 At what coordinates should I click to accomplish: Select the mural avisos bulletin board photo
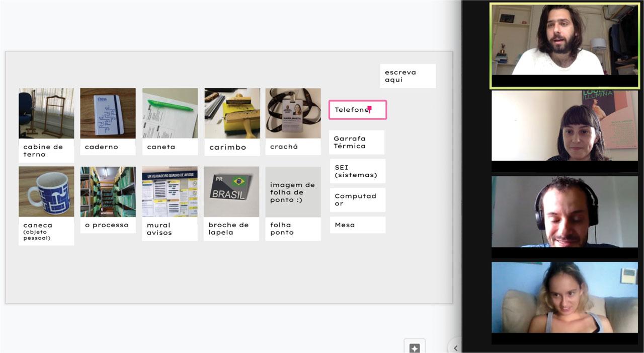tap(170, 192)
